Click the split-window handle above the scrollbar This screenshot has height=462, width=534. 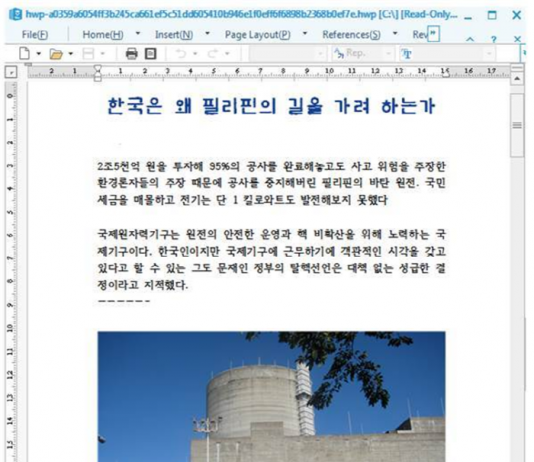517,68
